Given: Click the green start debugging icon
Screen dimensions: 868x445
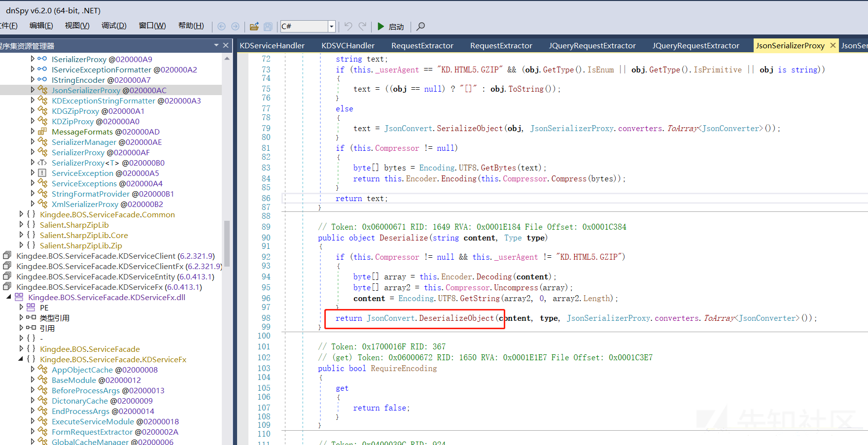Looking at the screenshot, I should coord(381,26).
